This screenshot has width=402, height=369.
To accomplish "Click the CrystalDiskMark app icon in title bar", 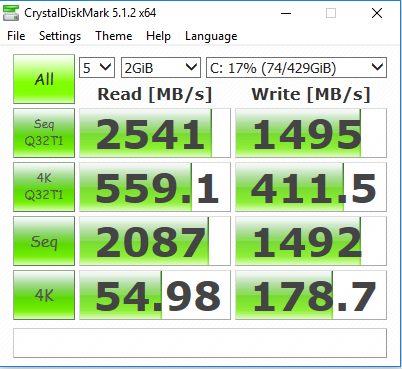I will pos(11,13).
